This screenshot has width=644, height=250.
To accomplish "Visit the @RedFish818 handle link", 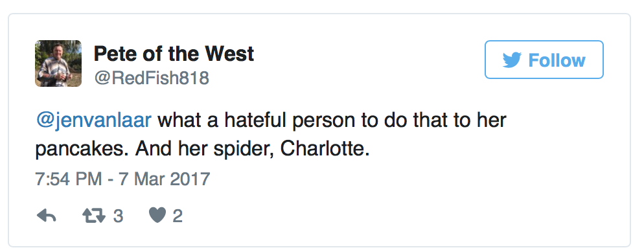I will pos(152,78).
